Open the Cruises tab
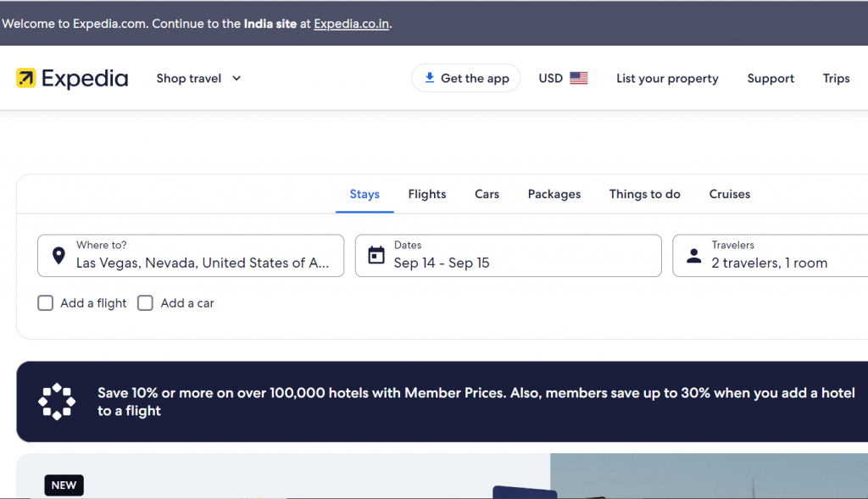This screenshot has width=868, height=499. pyautogui.click(x=730, y=194)
